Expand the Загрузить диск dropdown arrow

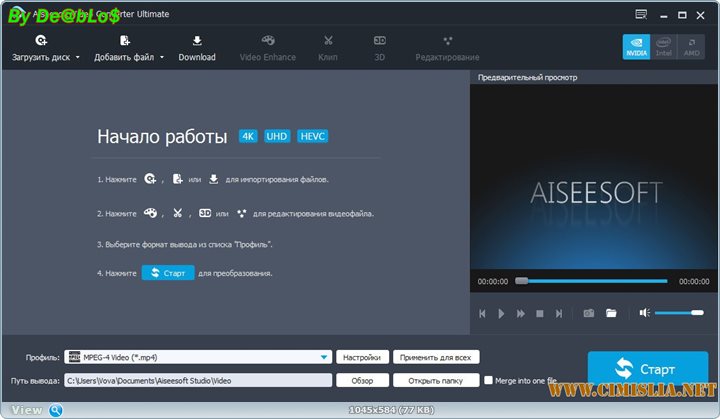[78, 58]
